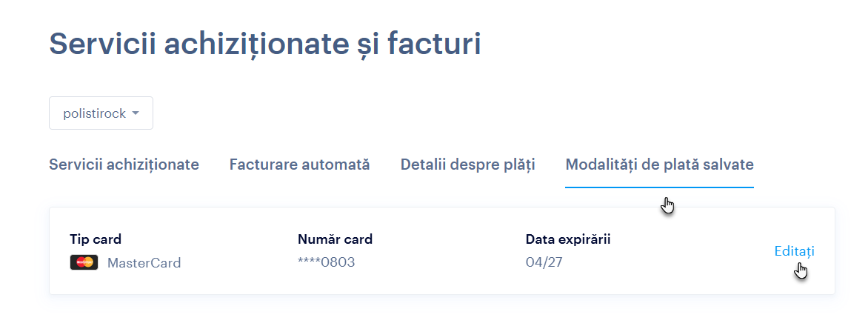This screenshot has width=868, height=329.
Task: Click the Editați link for the card
Action: [794, 251]
